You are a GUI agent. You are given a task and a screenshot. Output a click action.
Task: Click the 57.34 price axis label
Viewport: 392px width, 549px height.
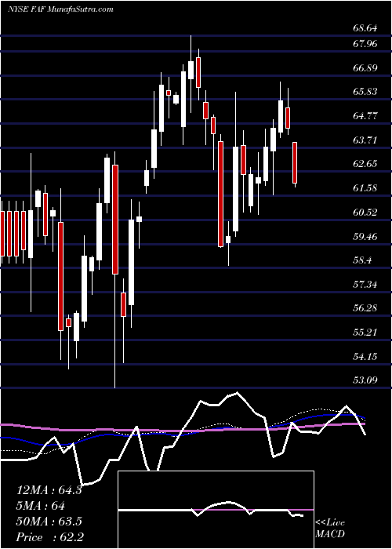[x=365, y=285]
